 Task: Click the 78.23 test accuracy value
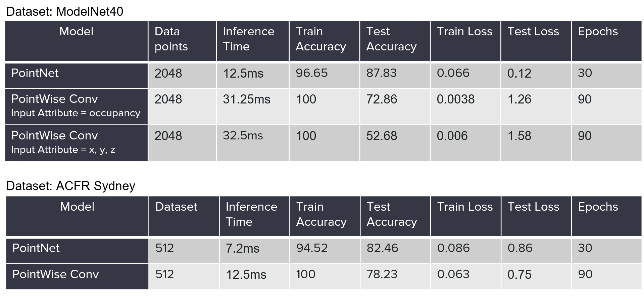tap(382, 274)
